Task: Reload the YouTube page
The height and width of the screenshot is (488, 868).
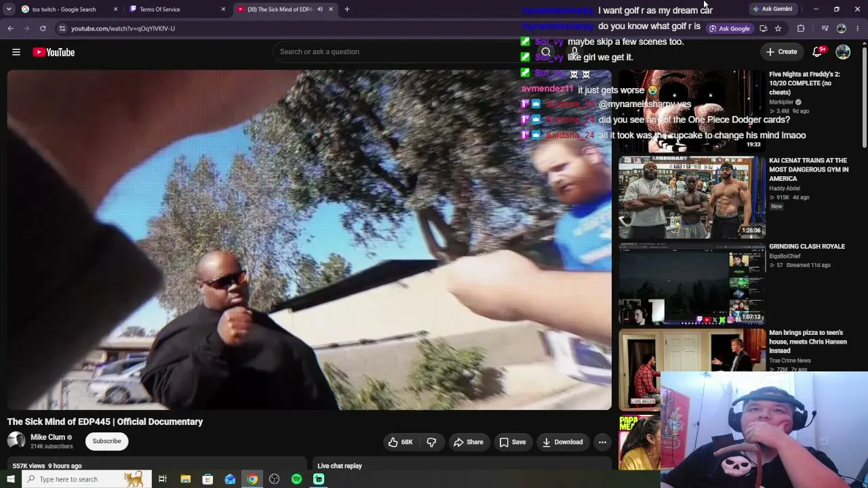Action: tap(43, 28)
